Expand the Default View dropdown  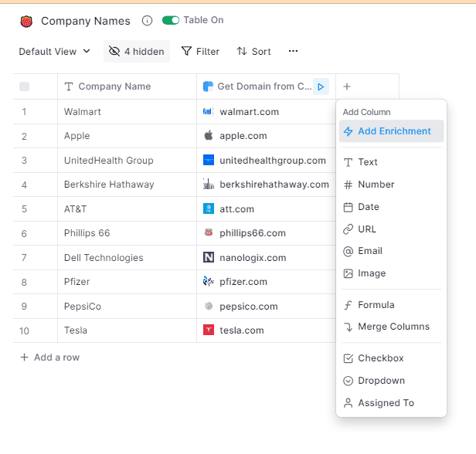point(54,51)
